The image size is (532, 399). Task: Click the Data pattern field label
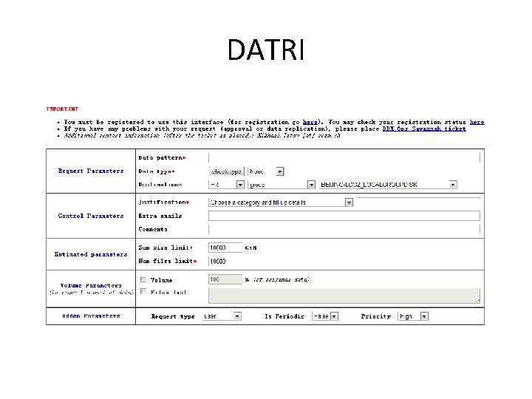coord(162,158)
